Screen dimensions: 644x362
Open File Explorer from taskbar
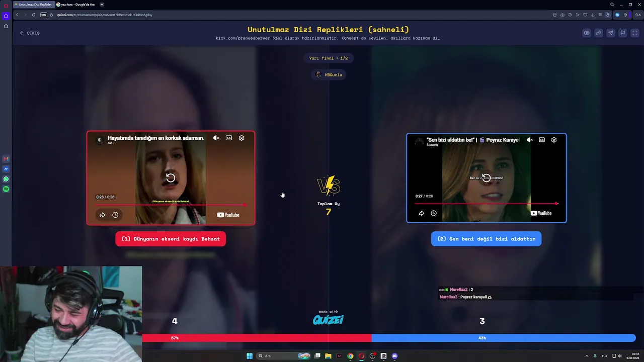[328, 356]
